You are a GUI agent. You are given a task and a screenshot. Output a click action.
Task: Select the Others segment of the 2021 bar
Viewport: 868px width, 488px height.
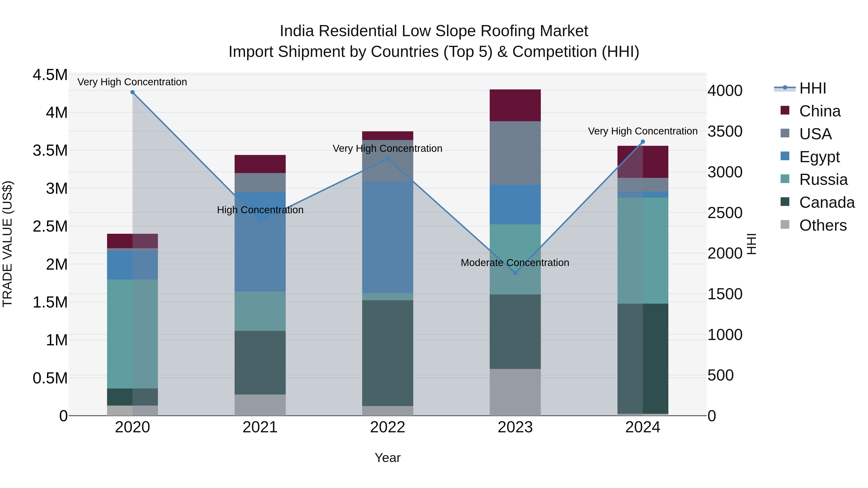pos(260,405)
